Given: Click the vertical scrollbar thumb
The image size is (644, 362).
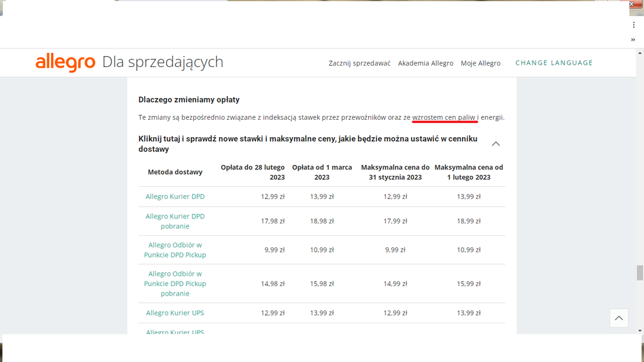Looking at the screenshot, I should click(639, 272).
